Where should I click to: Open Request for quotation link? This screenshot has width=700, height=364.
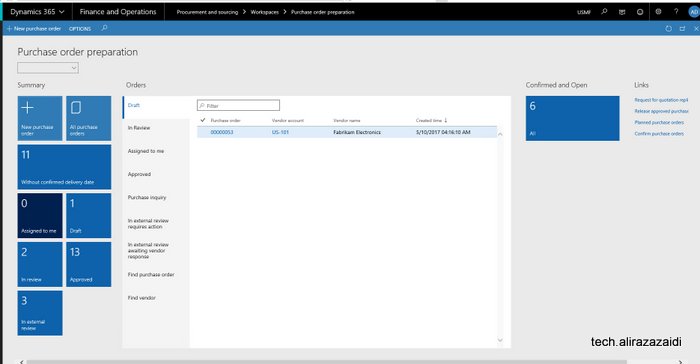point(661,100)
